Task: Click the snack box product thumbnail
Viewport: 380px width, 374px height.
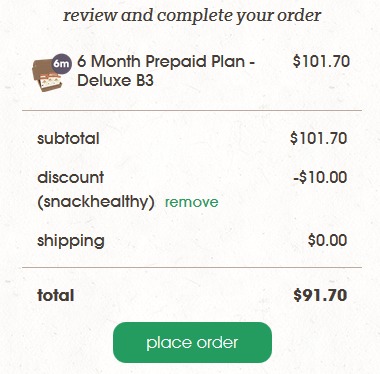Action: [47, 75]
